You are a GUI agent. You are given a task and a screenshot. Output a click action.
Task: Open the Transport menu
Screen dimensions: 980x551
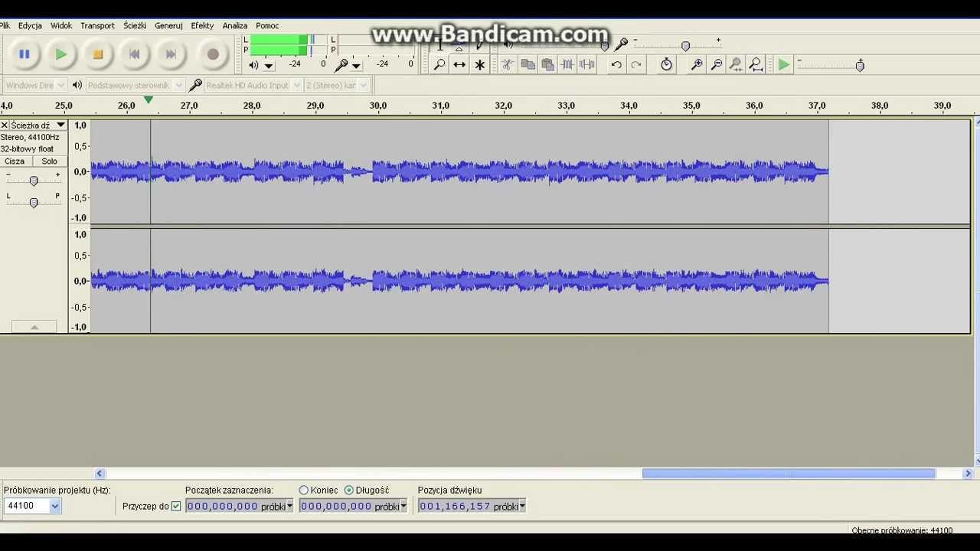click(97, 25)
